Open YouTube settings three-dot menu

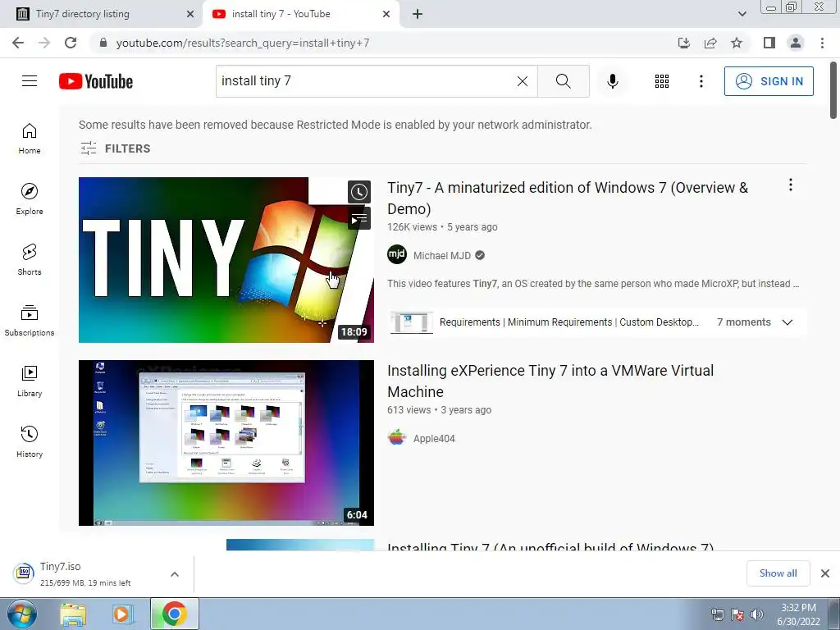(x=701, y=81)
